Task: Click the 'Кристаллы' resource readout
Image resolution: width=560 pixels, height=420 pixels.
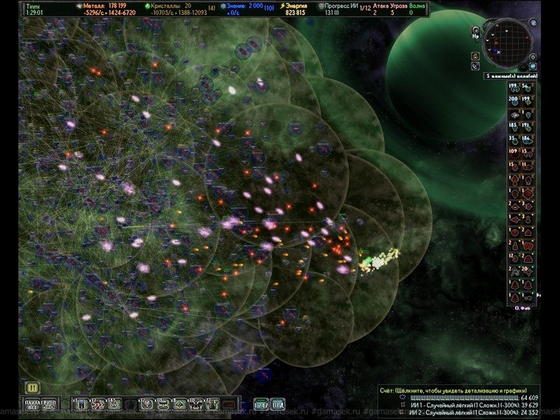Action: [176, 9]
